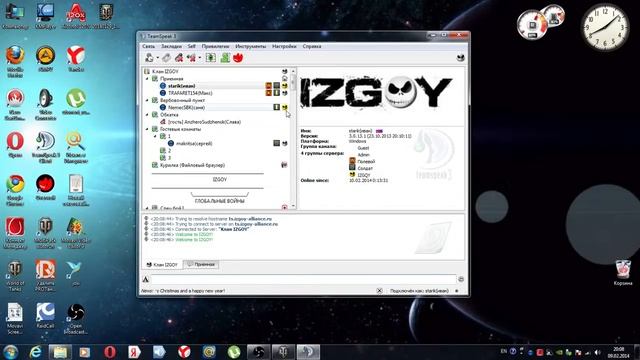640x360 pixels.
Task: Toggle away status icon in TeamSpeak toolbar
Action: click(191, 58)
